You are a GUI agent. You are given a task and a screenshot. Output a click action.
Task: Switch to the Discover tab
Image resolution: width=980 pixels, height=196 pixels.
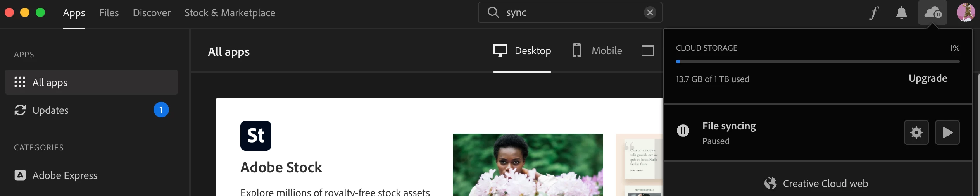(152, 13)
